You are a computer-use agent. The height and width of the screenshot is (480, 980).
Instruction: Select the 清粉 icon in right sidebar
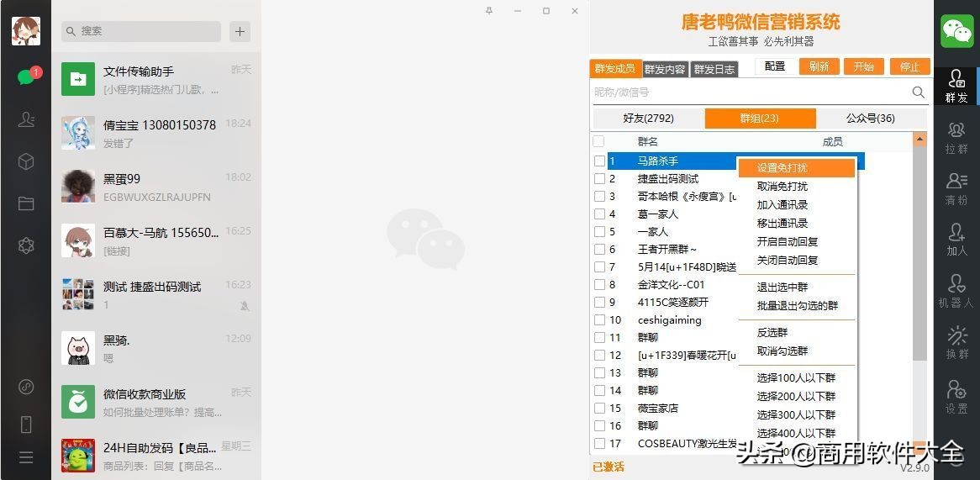(x=956, y=189)
